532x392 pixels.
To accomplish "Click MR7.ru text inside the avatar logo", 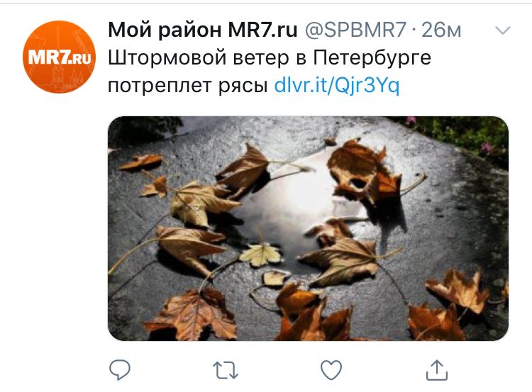I will coord(60,57).
